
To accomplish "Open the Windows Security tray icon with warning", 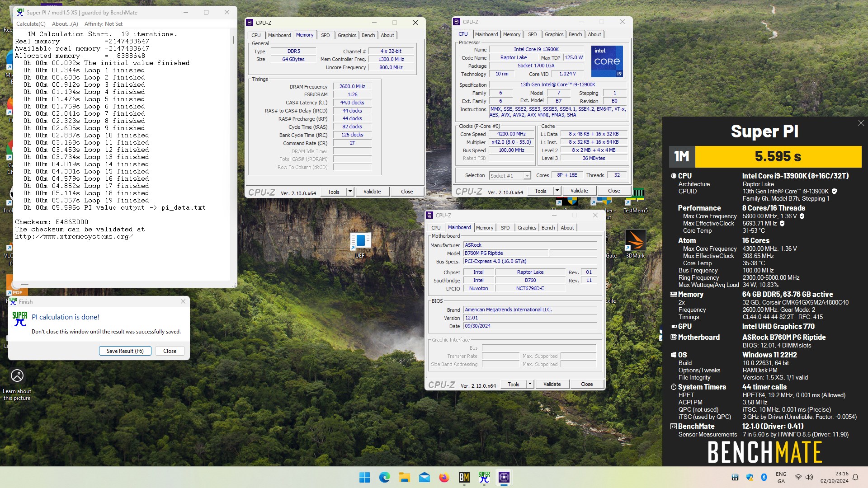I will 750,477.
